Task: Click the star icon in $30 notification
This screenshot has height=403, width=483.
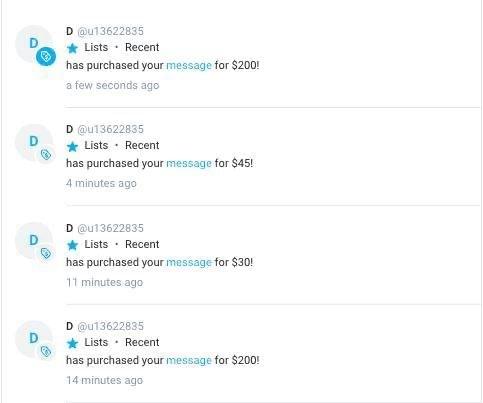Action: [x=72, y=245]
